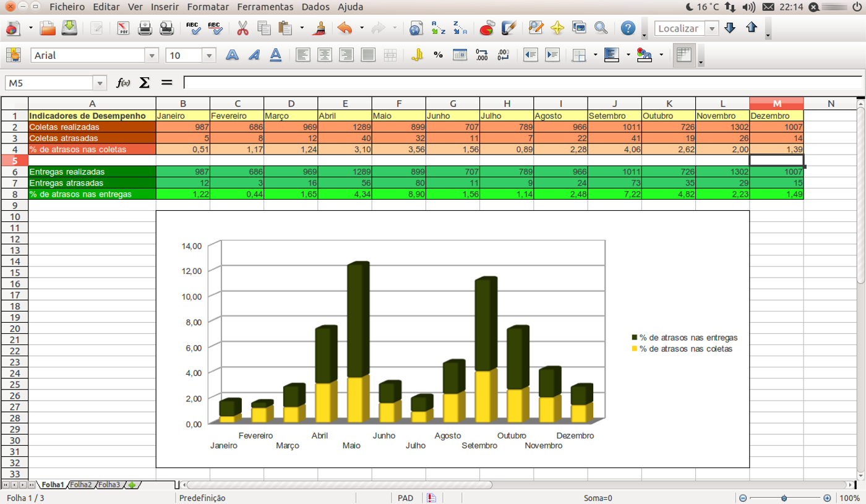
Task: Toggle bold formatting for the cell
Action: (x=231, y=55)
